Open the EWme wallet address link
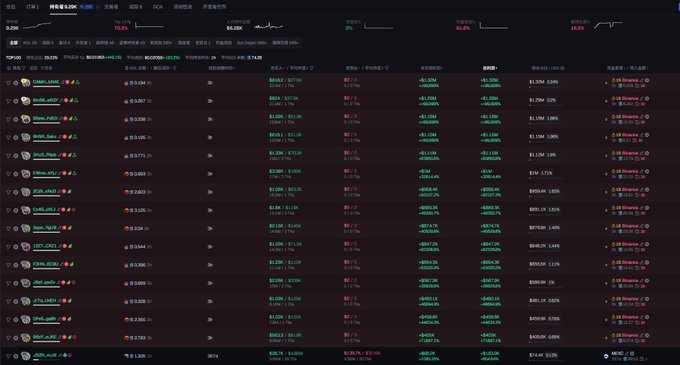 (x=45, y=173)
